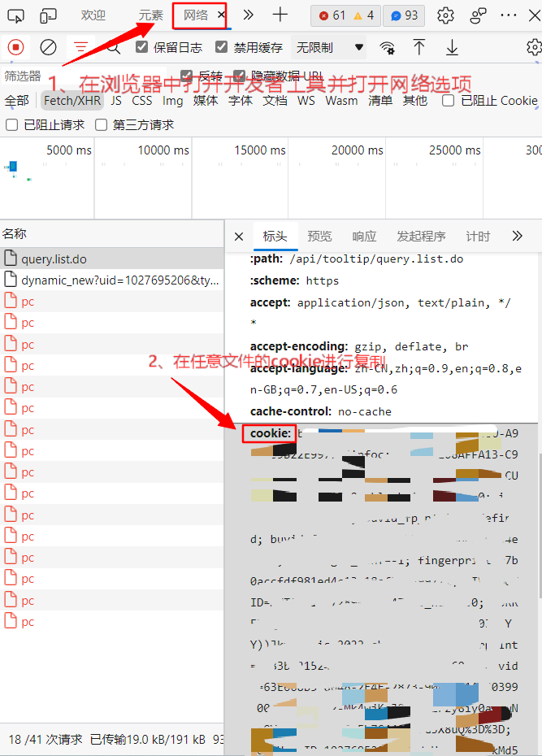Filter by WS type
This screenshot has width=542, height=756.
(x=306, y=101)
